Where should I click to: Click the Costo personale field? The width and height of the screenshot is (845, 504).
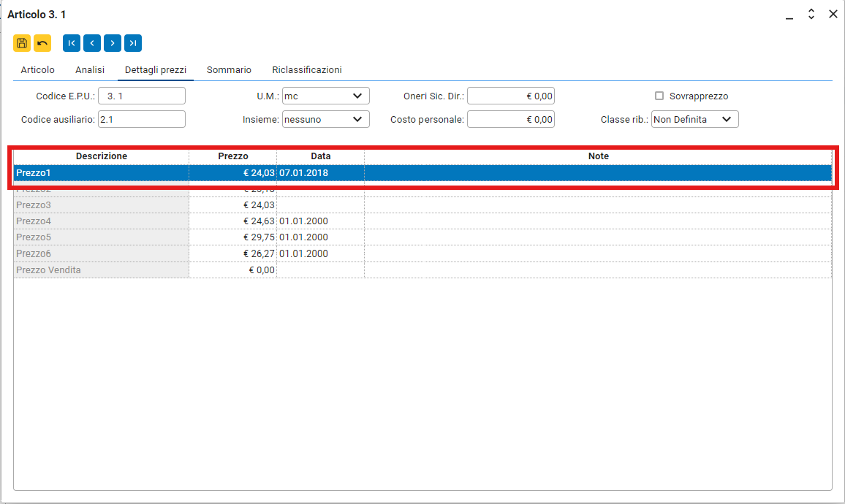click(510, 119)
